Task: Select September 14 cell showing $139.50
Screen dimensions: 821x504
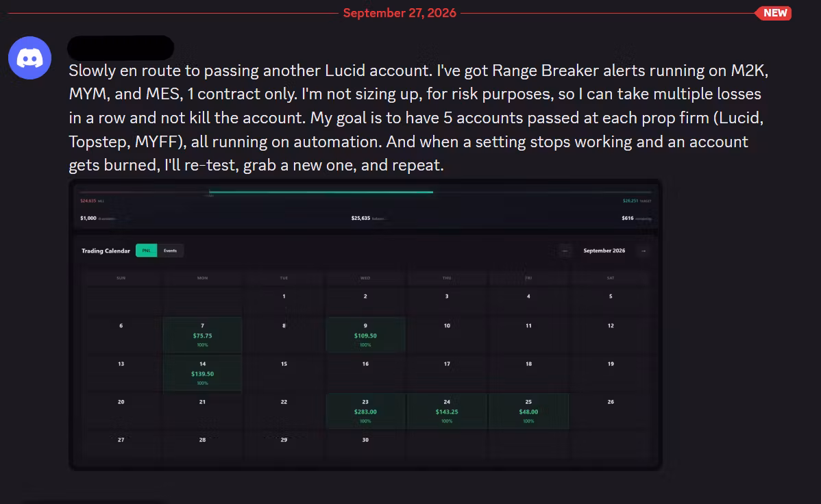Action: [x=203, y=373]
